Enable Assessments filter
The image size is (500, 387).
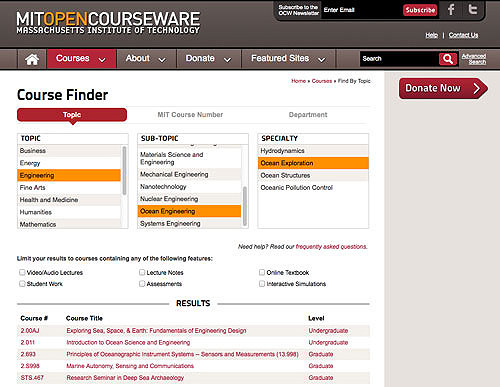(142, 284)
